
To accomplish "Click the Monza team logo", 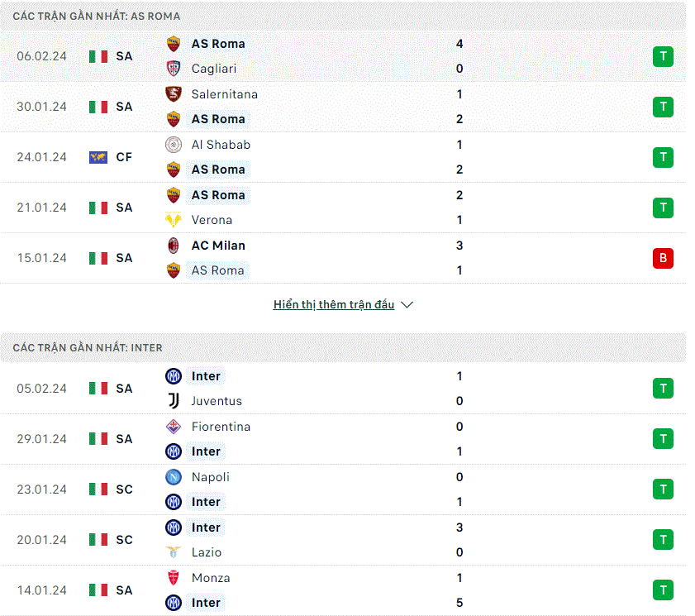I will [x=174, y=578].
